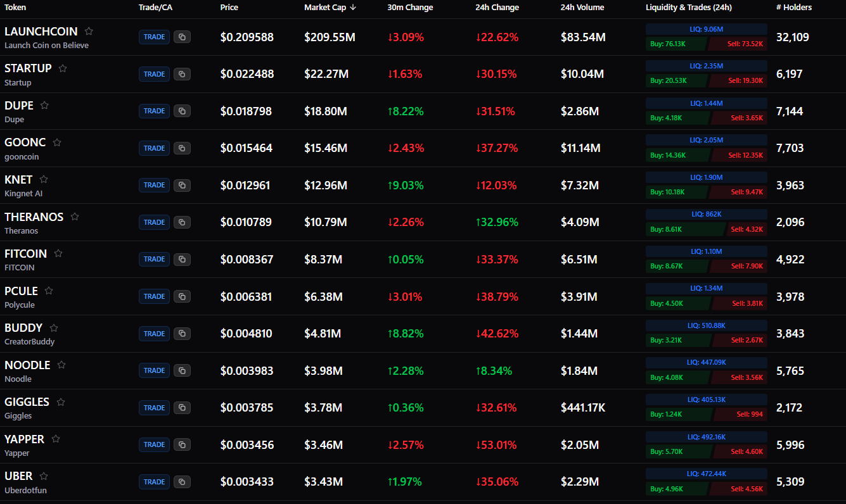Click NOODLE 24h change 8.34%
The image size is (846, 504).
point(494,370)
